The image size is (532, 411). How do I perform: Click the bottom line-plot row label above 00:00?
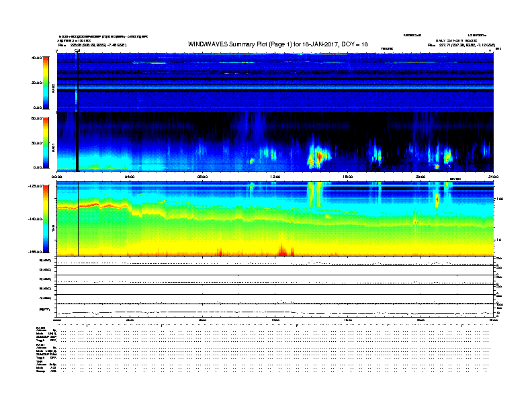coord(45,310)
